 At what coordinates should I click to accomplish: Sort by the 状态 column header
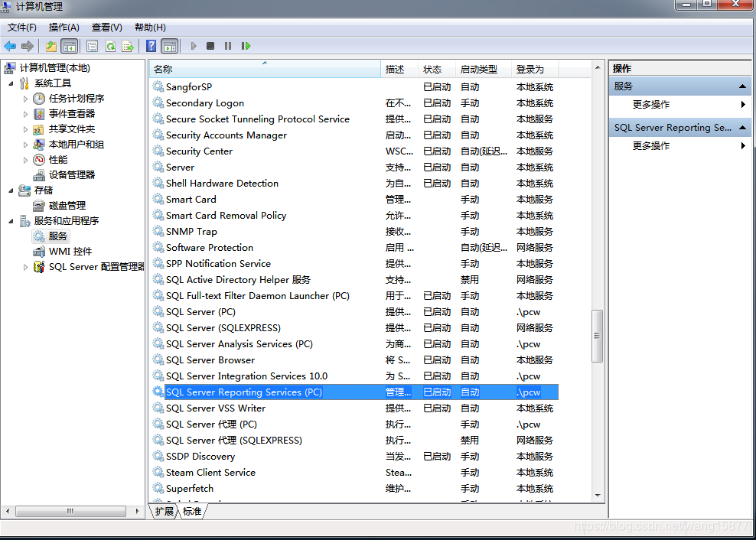pyautogui.click(x=436, y=70)
